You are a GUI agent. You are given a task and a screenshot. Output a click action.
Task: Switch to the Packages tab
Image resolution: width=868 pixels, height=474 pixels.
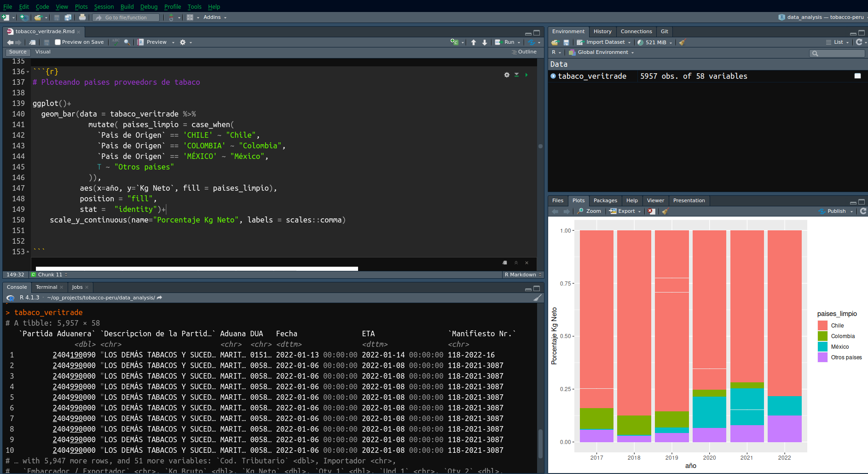(x=605, y=201)
